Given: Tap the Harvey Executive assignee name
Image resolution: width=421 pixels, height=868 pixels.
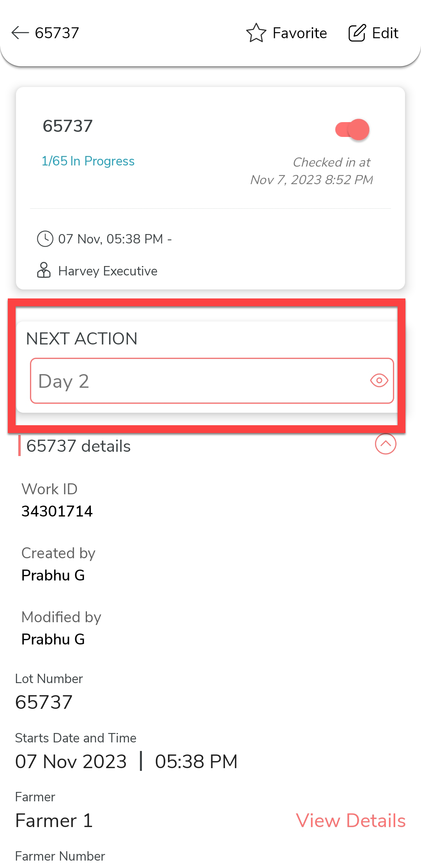Looking at the screenshot, I should pyautogui.click(x=108, y=271).
